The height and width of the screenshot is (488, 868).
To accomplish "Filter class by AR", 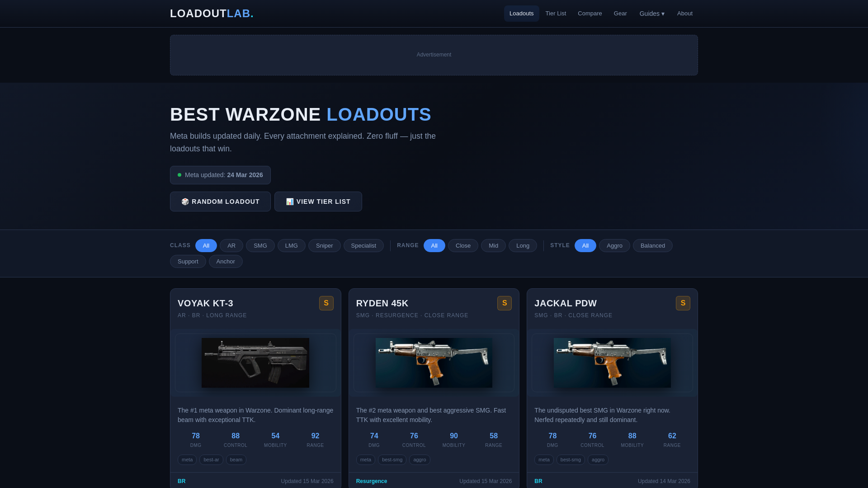I will (231, 246).
